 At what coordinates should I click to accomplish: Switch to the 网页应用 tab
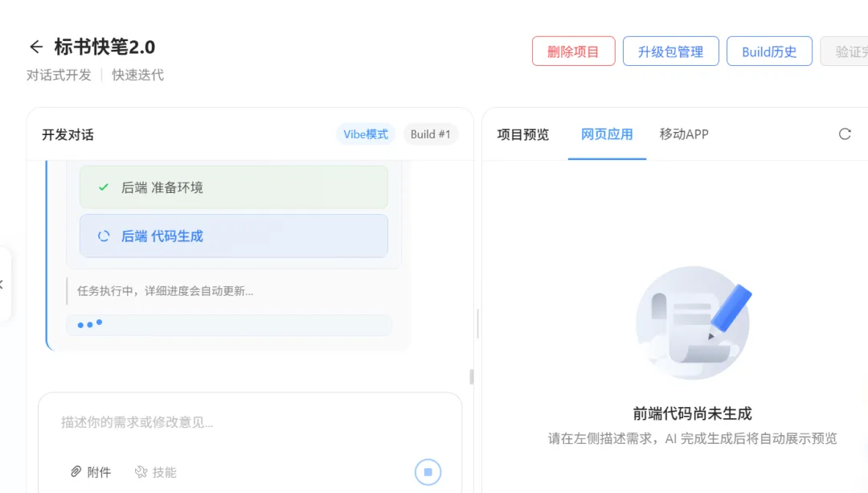coord(607,134)
